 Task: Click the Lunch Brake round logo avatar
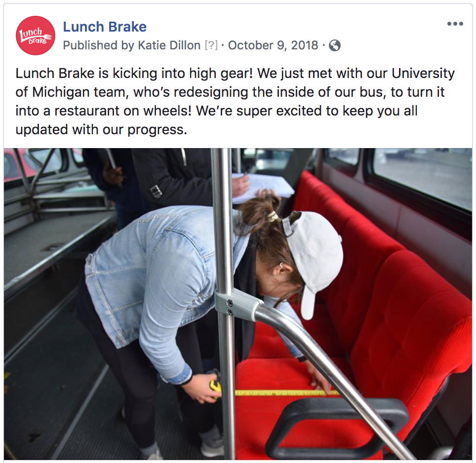[x=36, y=36]
